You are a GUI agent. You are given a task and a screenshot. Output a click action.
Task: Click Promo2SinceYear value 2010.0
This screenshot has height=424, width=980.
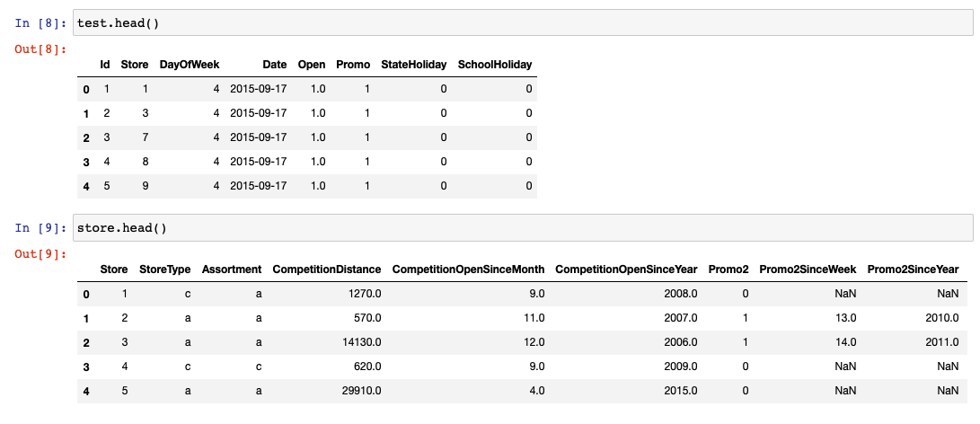942,318
